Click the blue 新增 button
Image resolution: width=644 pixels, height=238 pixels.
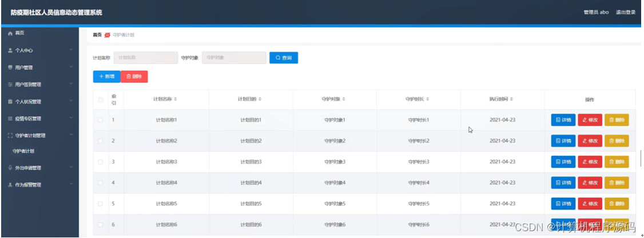(106, 77)
